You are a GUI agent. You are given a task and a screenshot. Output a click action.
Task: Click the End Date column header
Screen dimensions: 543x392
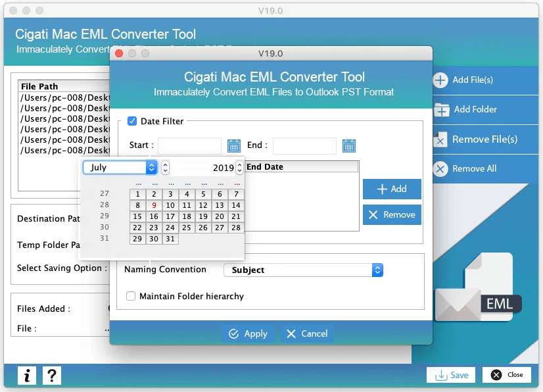click(302, 166)
